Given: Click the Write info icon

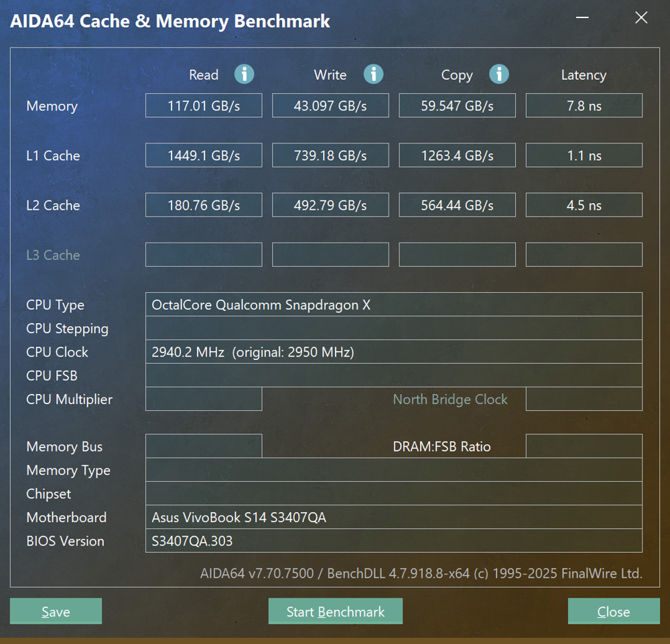Looking at the screenshot, I should click(x=373, y=74).
